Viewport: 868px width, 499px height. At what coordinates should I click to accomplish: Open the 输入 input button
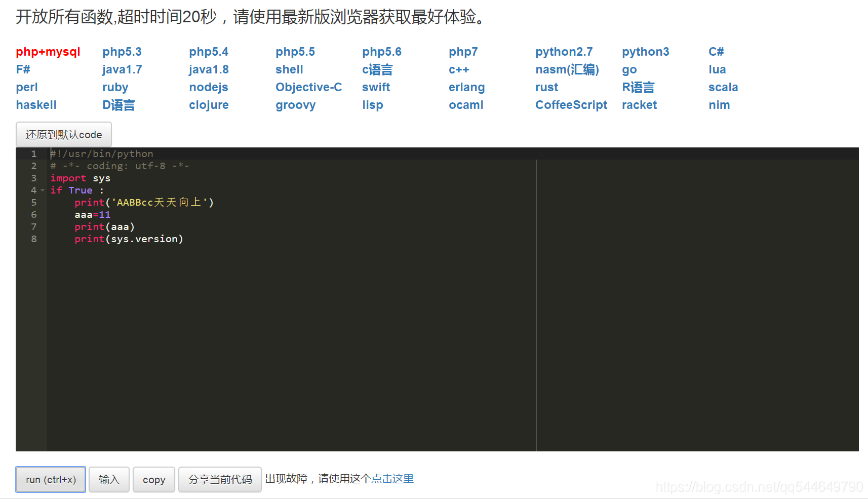point(109,479)
